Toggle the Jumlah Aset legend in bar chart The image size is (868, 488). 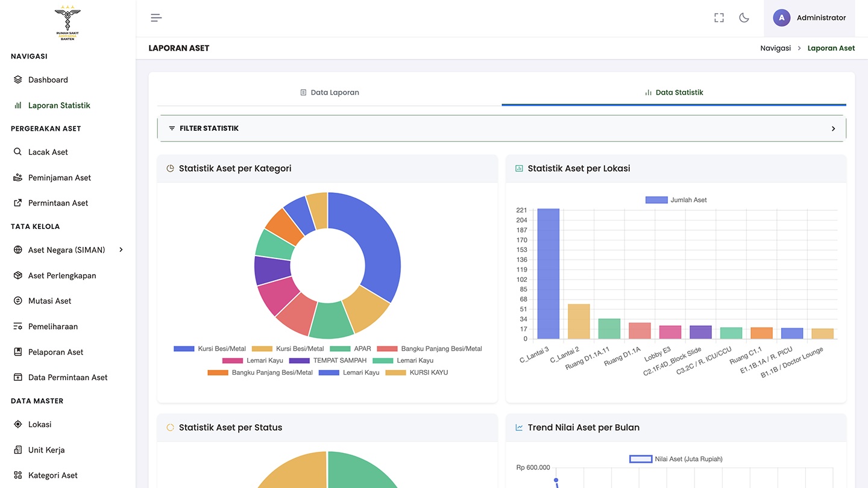point(676,200)
